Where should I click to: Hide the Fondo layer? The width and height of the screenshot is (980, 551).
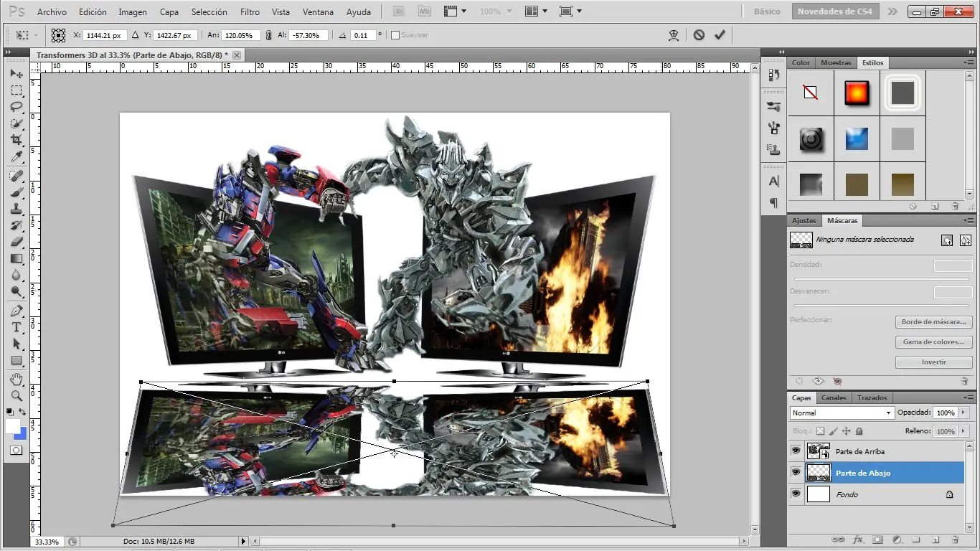(796, 494)
